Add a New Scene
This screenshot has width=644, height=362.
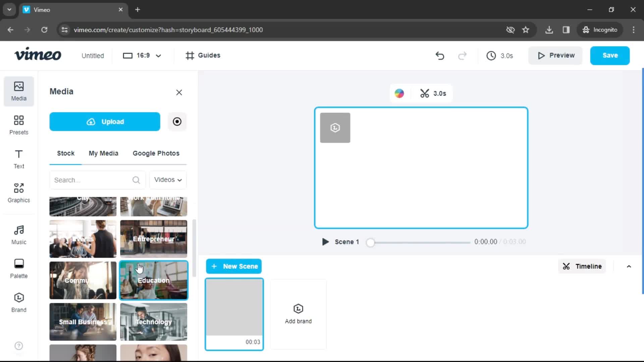234,266
